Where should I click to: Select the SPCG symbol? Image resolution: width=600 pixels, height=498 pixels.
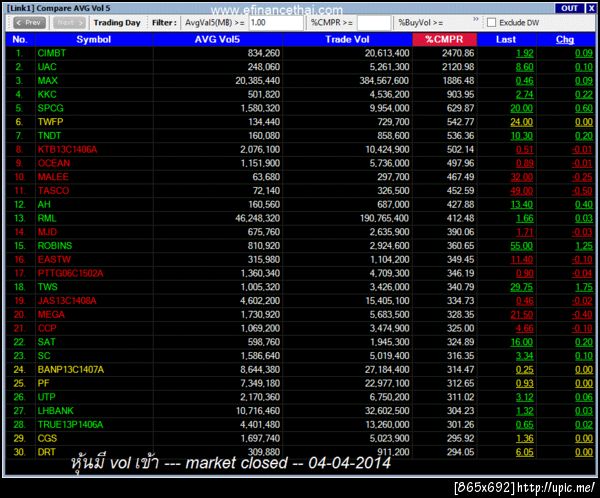pyautogui.click(x=51, y=108)
